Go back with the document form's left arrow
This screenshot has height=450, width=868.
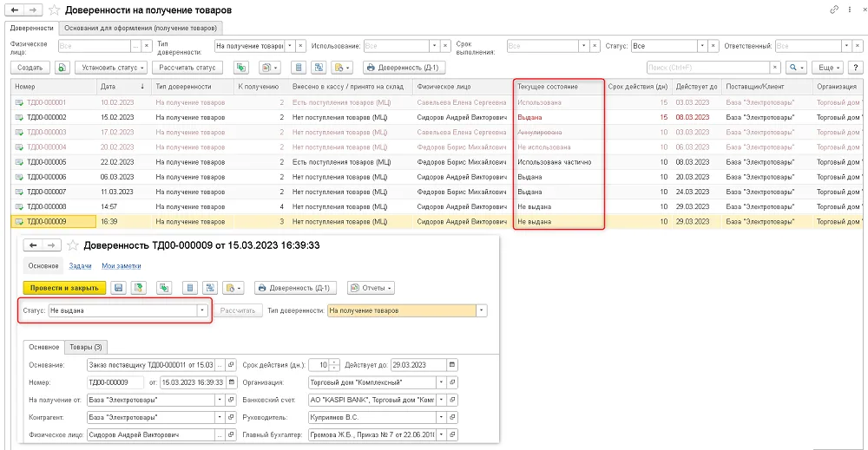point(33,245)
